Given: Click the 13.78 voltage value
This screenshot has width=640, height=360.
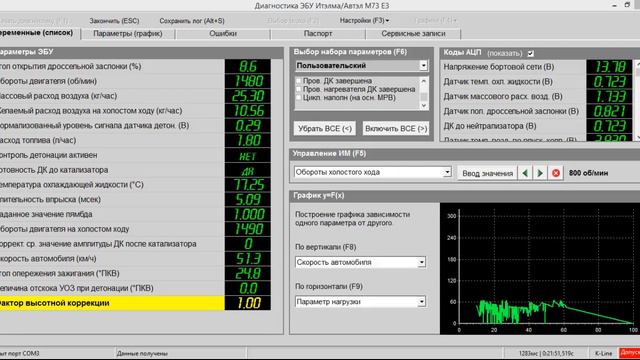Looking at the screenshot, I should [x=609, y=67].
